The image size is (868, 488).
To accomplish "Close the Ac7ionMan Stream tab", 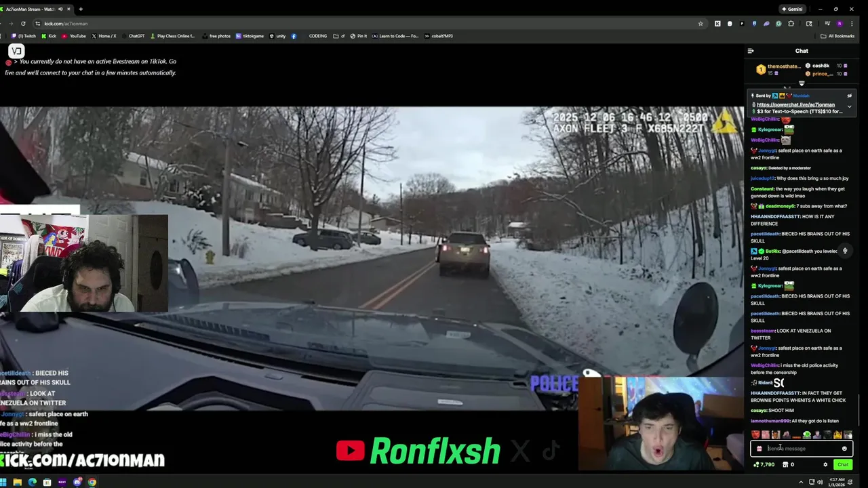I will click(68, 9).
